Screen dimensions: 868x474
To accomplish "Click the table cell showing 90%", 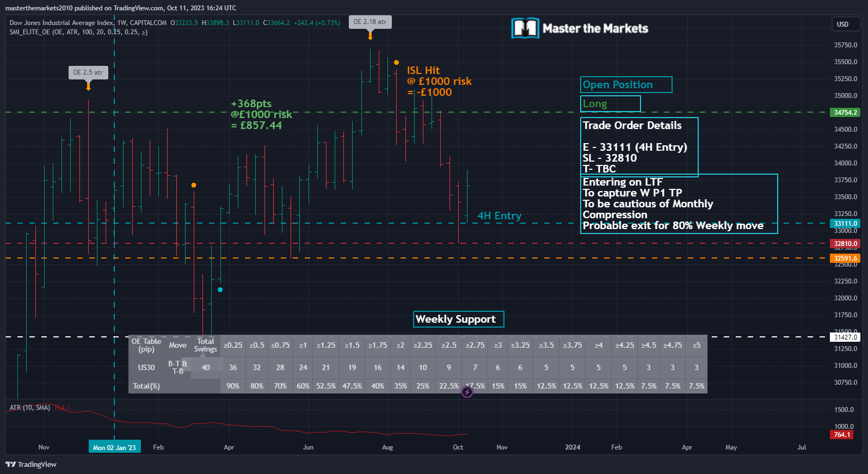I will (233, 386).
